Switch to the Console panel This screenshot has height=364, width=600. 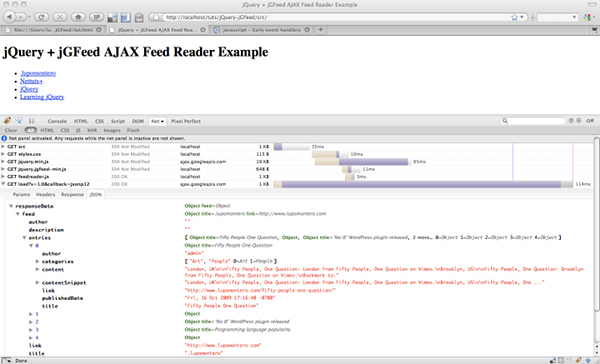point(57,121)
